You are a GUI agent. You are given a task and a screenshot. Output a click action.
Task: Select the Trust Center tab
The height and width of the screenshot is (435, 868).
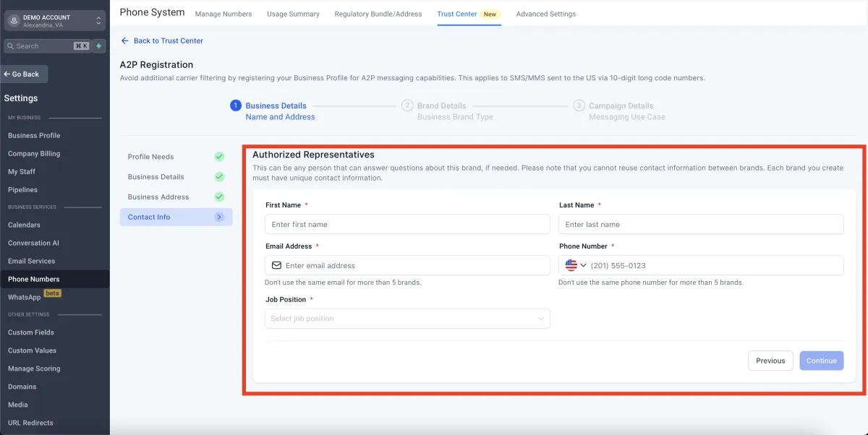pyautogui.click(x=469, y=14)
